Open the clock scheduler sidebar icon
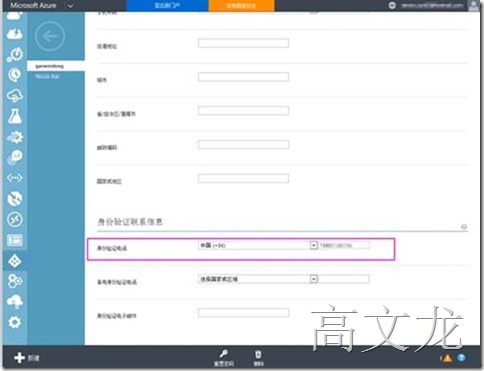Viewport: 484px width, 371px height. coord(15,75)
